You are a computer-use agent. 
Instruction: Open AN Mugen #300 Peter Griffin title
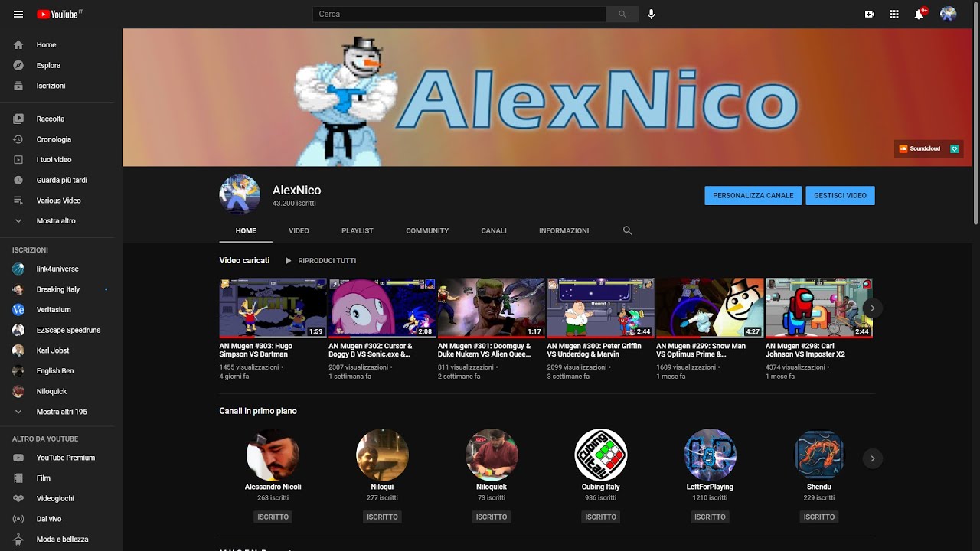click(x=594, y=350)
